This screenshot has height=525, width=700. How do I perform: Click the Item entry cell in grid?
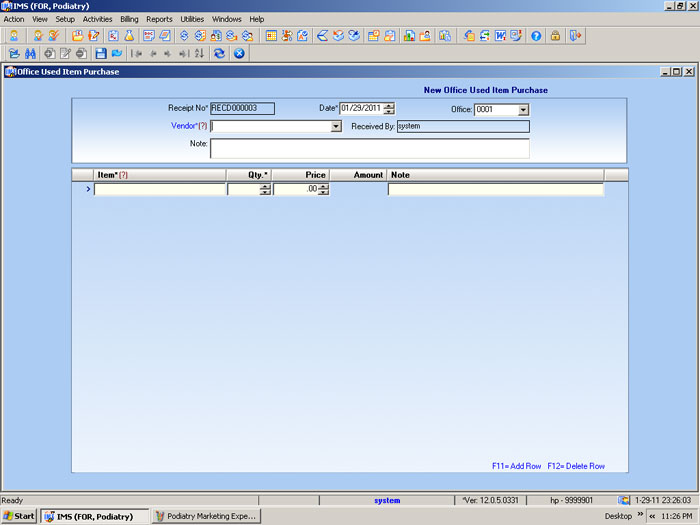(x=160, y=189)
